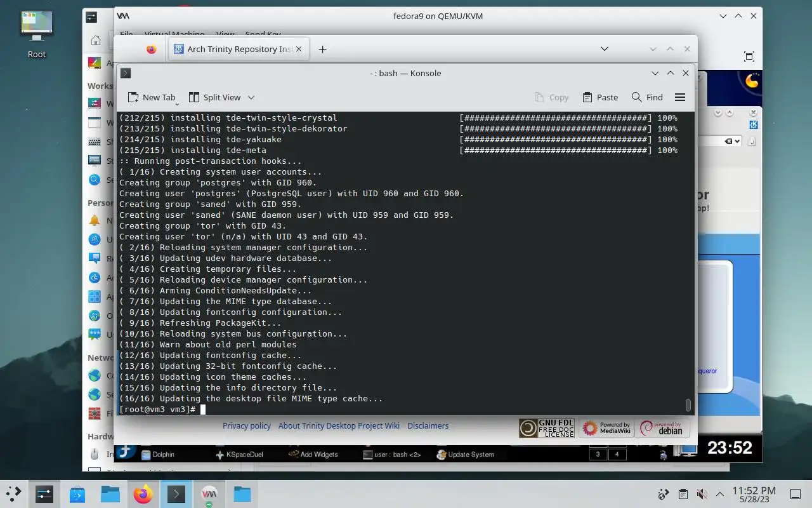The image size is (812, 508).
Task: Open Find in the Konsole toolbar
Action: [647, 97]
